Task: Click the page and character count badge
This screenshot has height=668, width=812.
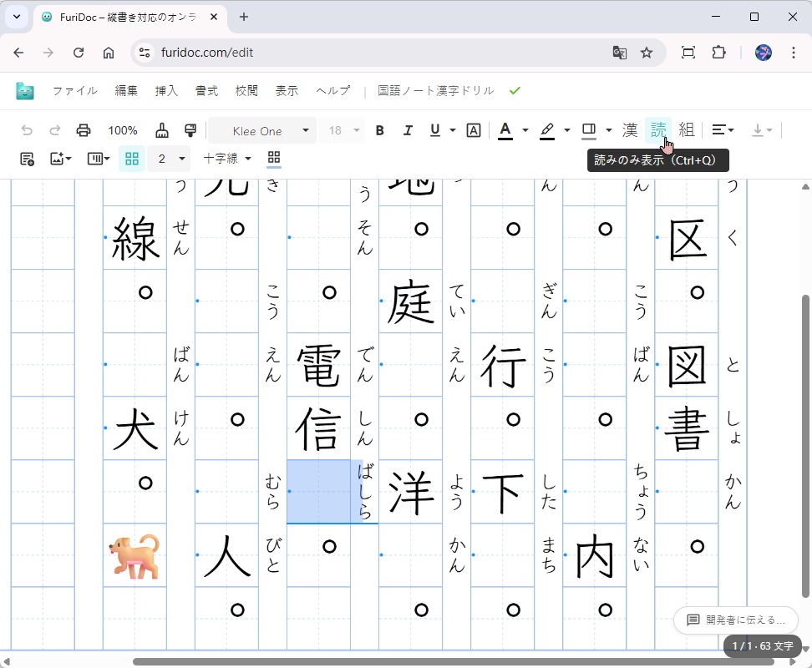Action: (x=762, y=645)
